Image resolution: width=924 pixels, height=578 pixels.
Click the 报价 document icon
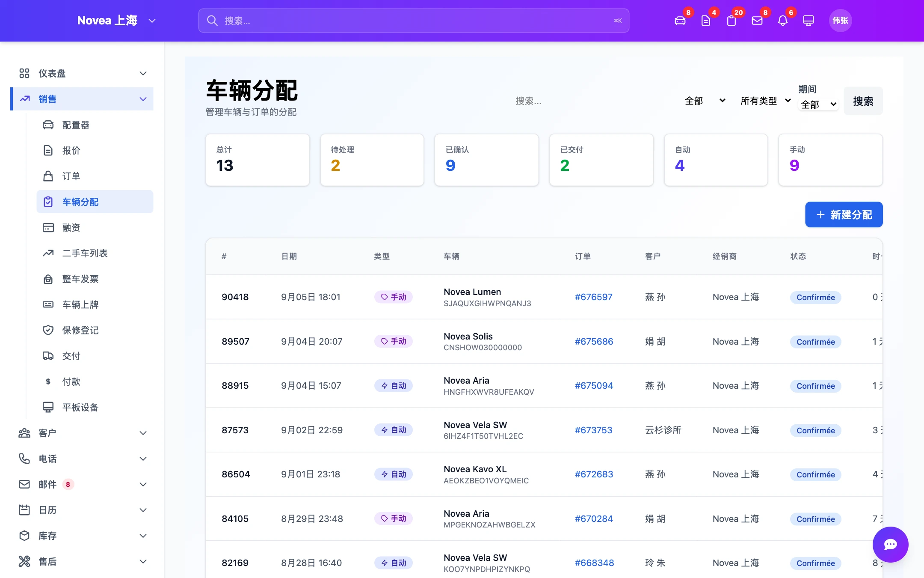coord(48,150)
